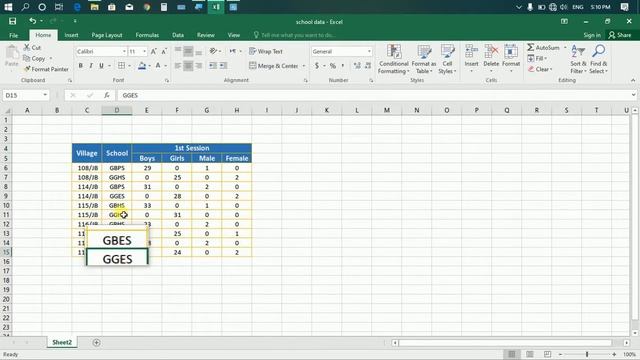Screen dimensions: 640x360
Task: Activate the Format Painter
Action: point(46,69)
